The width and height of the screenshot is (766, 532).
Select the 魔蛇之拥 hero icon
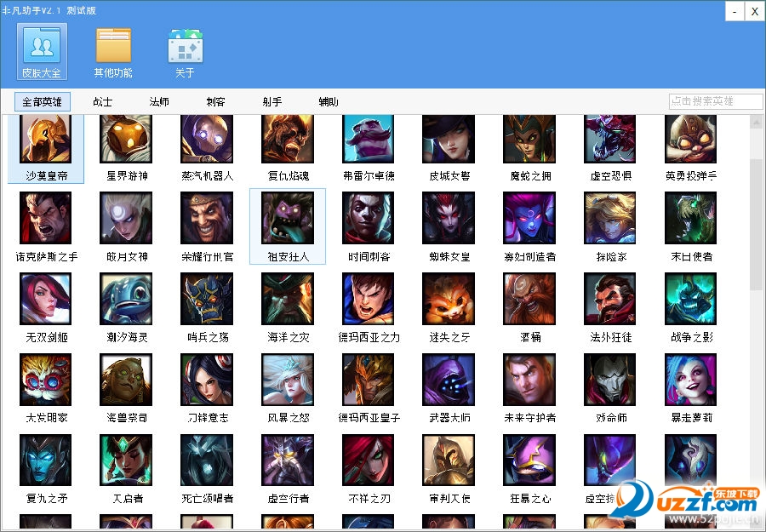click(x=529, y=139)
